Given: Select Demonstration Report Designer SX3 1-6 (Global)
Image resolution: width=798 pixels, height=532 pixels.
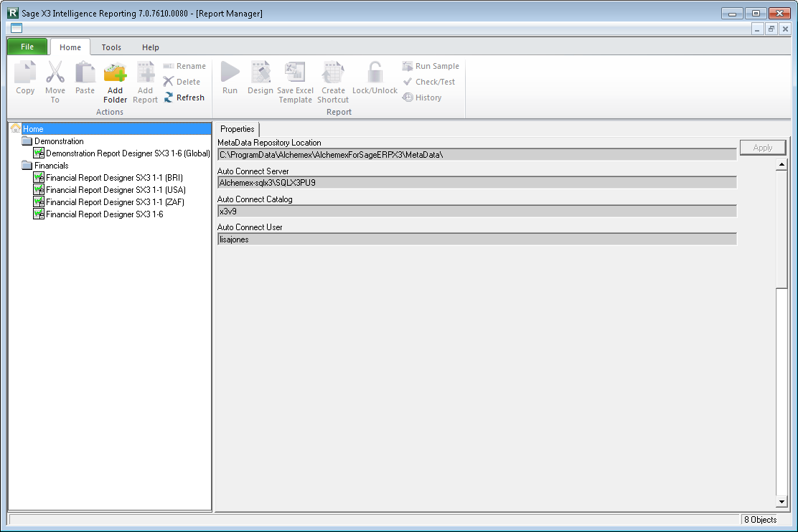Looking at the screenshot, I should pyautogui.click(x=128, y=153).
